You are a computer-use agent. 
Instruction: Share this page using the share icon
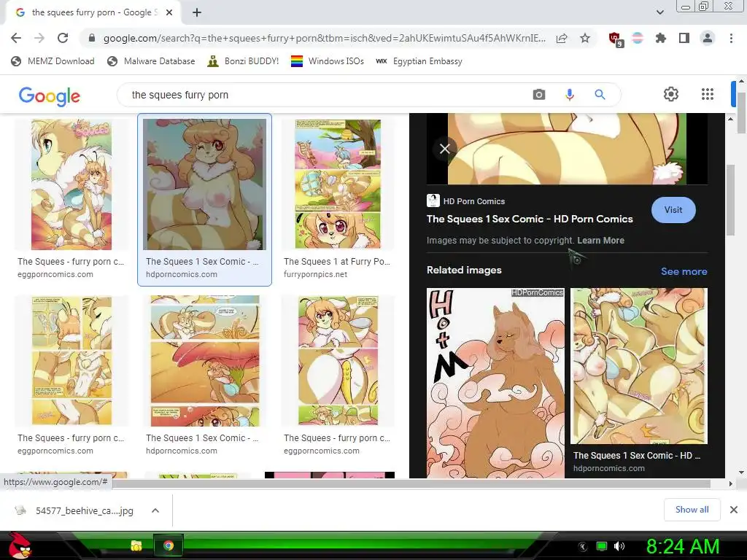[562, 38]
